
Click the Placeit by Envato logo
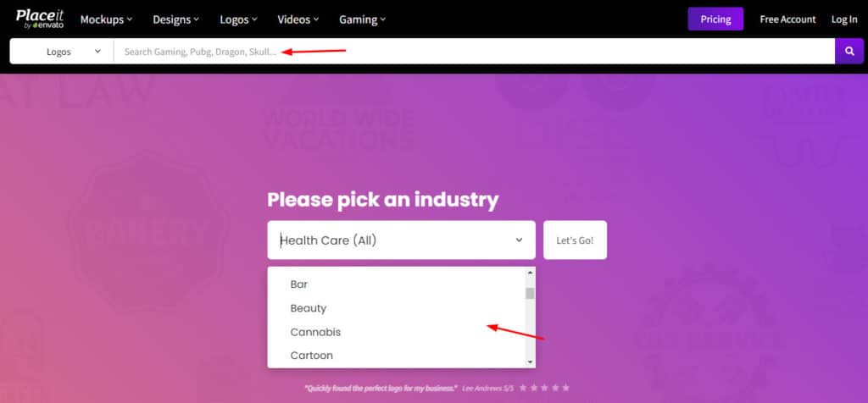40,19
